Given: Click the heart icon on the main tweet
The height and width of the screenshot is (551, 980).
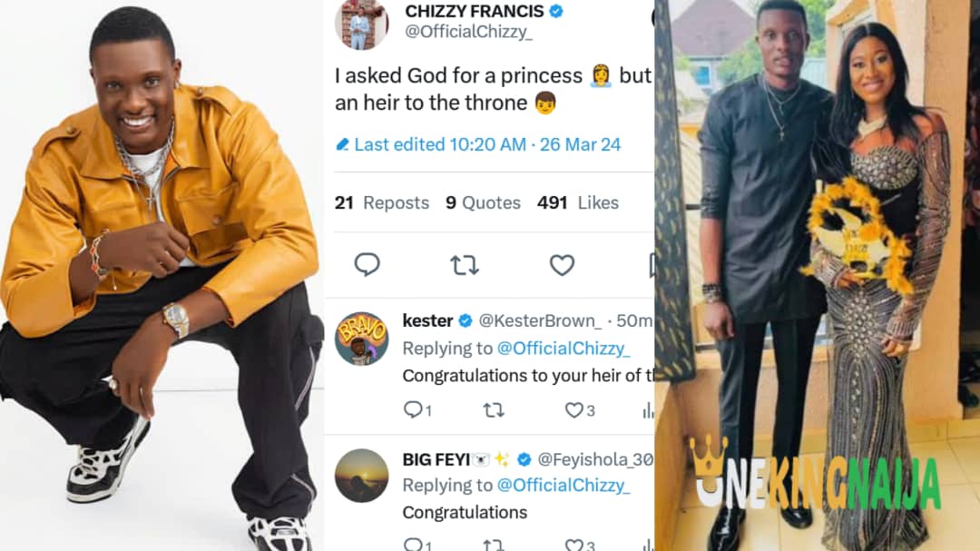Looking at the screenshot, I should (x=562, y=264).
